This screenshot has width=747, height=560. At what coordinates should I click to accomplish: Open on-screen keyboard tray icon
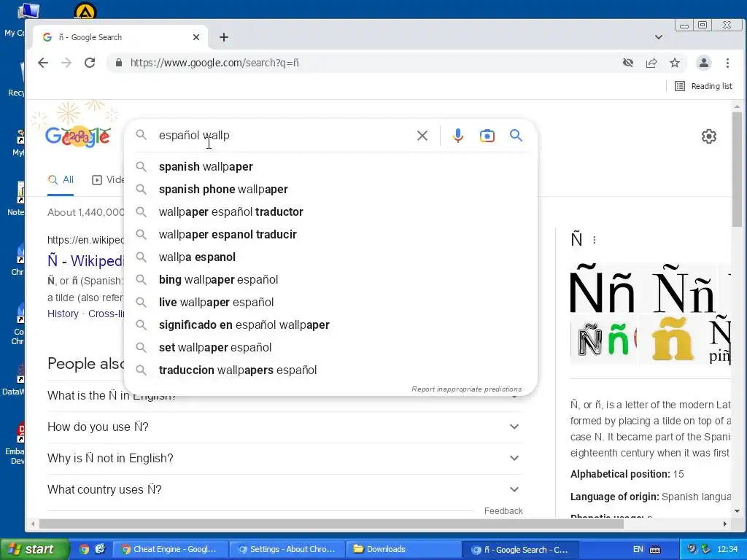(656, 550)
